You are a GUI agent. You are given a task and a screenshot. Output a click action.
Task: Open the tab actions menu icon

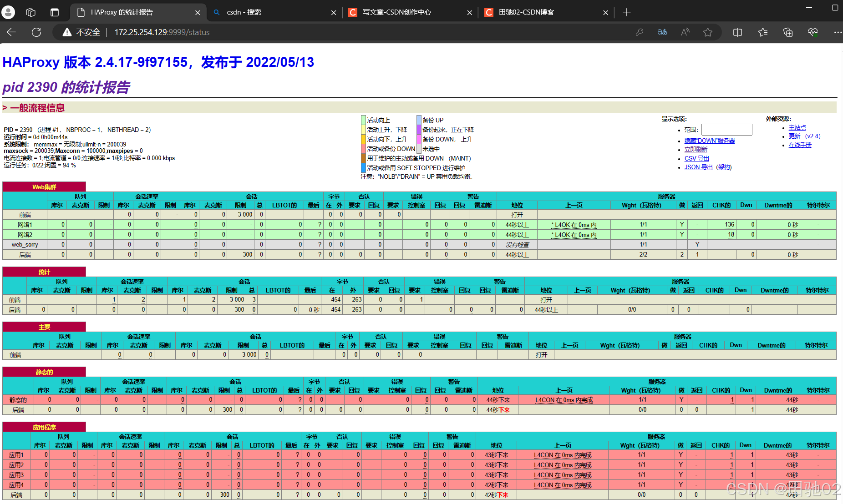[x=55, y=12]
